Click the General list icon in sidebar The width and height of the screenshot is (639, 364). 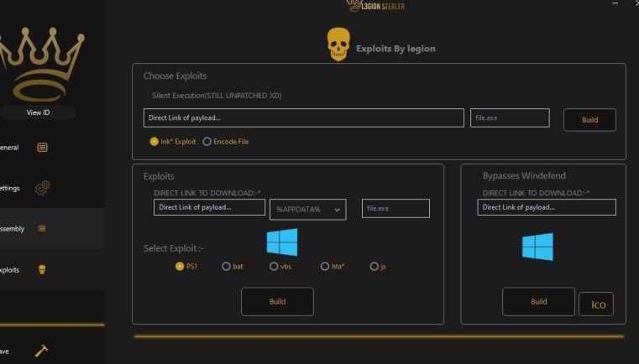pos(43,148)
